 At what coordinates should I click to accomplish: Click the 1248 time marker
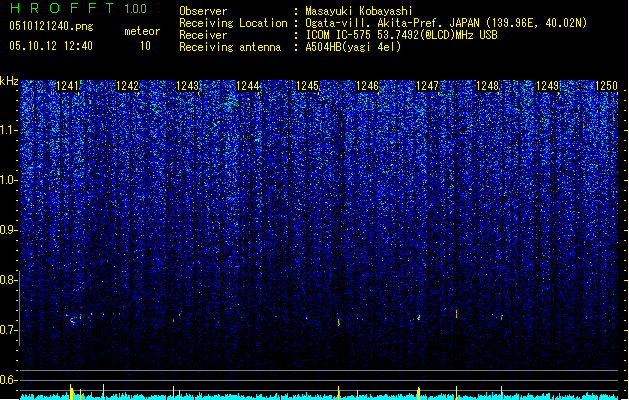point(487,86)
